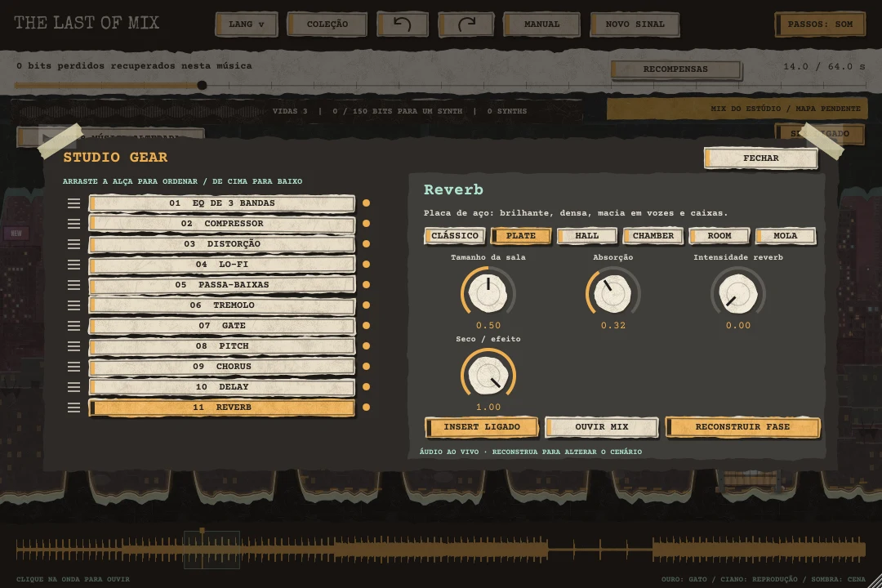Click the Tamanho da sala knob

pos(488,293)
